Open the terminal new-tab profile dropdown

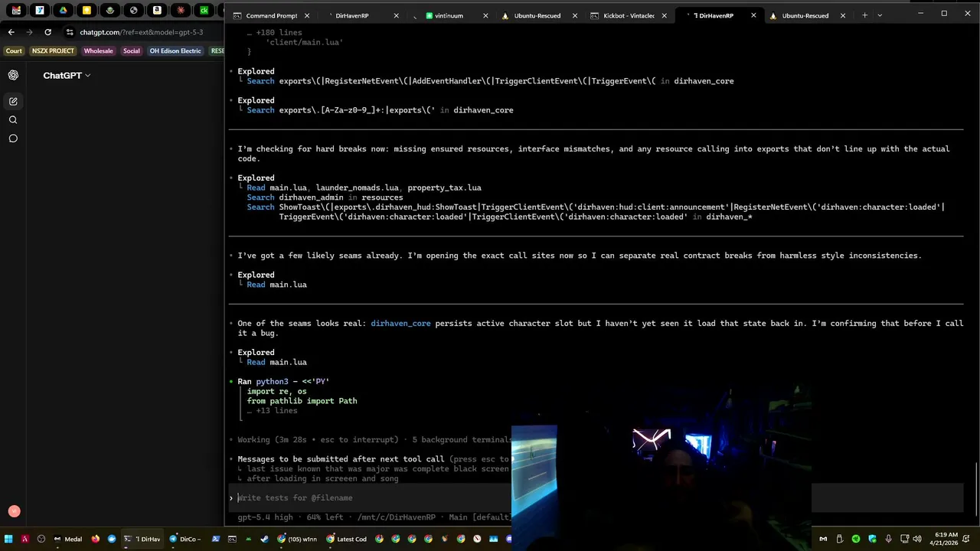[x=880, y=15]
